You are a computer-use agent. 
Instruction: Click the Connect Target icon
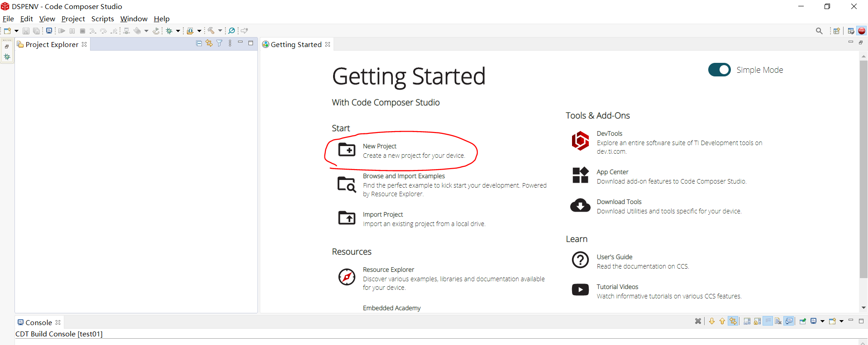click(126, 31)
